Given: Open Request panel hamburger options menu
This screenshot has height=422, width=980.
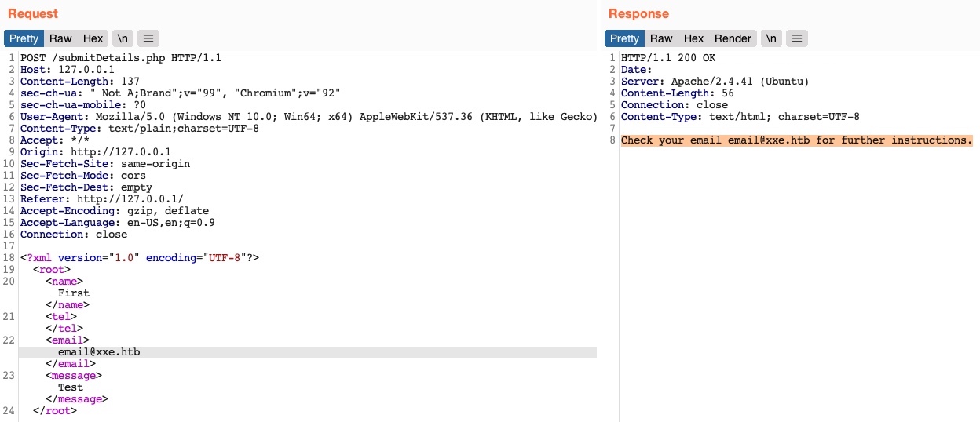Looking at the screenshot, I should [x=148, y=38].
